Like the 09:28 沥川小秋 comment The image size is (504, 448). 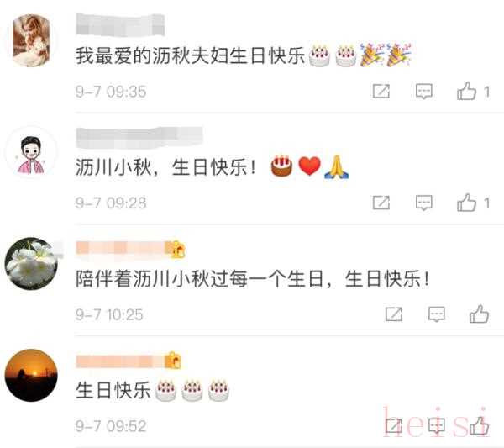466,203
